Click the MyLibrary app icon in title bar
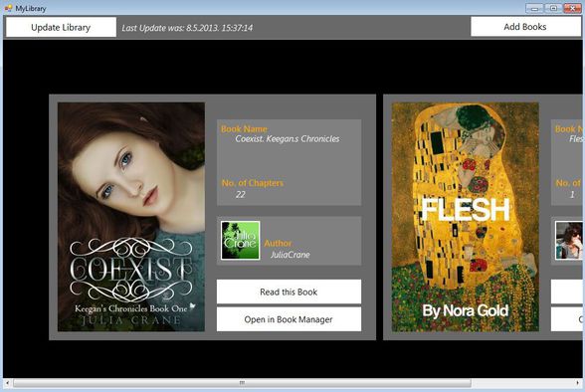585x392 pixels. coord(8,8)
